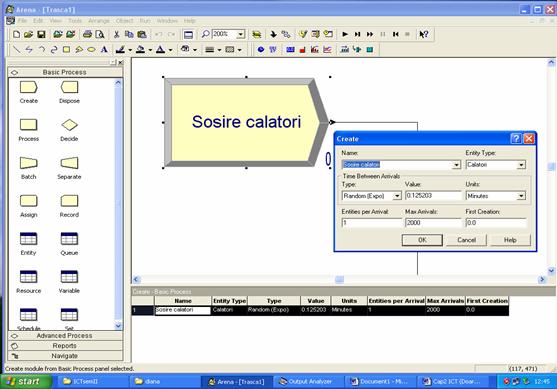
Task: Open Print Preview from the toolbar
Action: point(100,34)
